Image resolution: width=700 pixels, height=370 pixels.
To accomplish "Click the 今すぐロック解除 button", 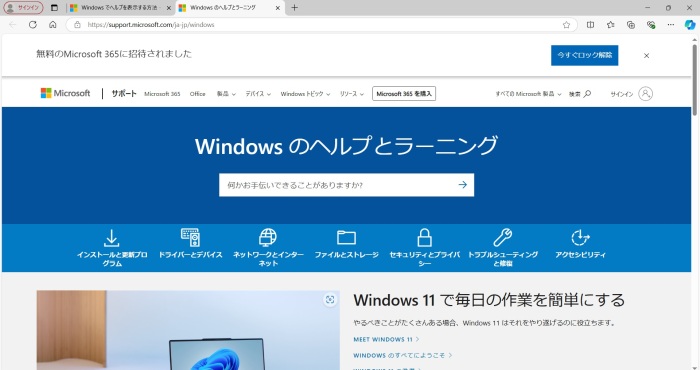I will point(584,55).
